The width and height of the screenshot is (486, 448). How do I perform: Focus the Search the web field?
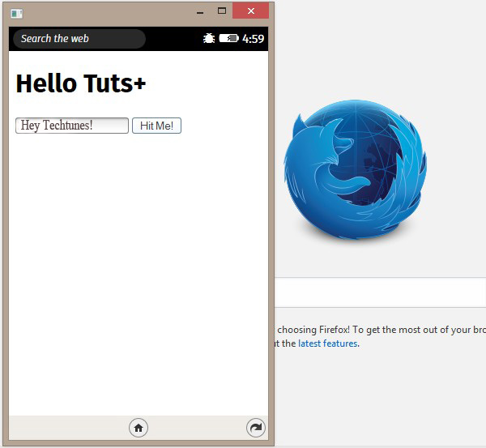click(x=79, y=39)
